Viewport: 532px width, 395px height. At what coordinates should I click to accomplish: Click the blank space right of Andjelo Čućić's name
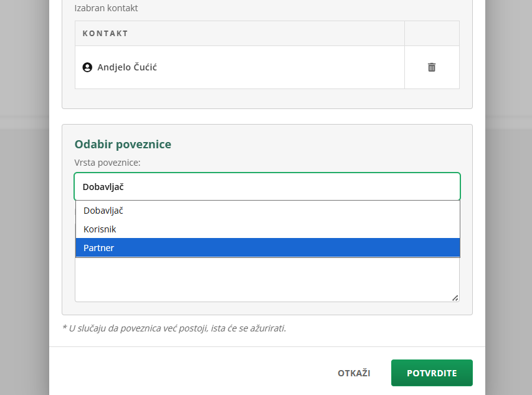click(x=280, y=67)
